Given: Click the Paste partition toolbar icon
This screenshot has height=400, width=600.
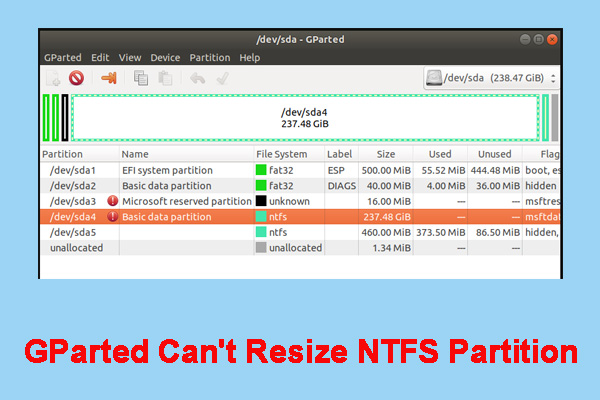Looking at the screenshot, I should 165,78.
